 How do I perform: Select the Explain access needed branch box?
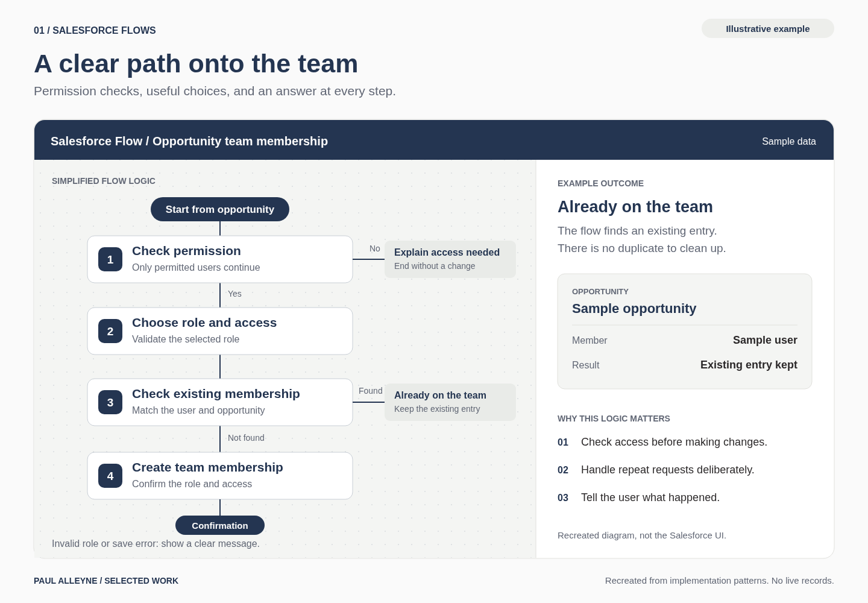click(450, 259)
